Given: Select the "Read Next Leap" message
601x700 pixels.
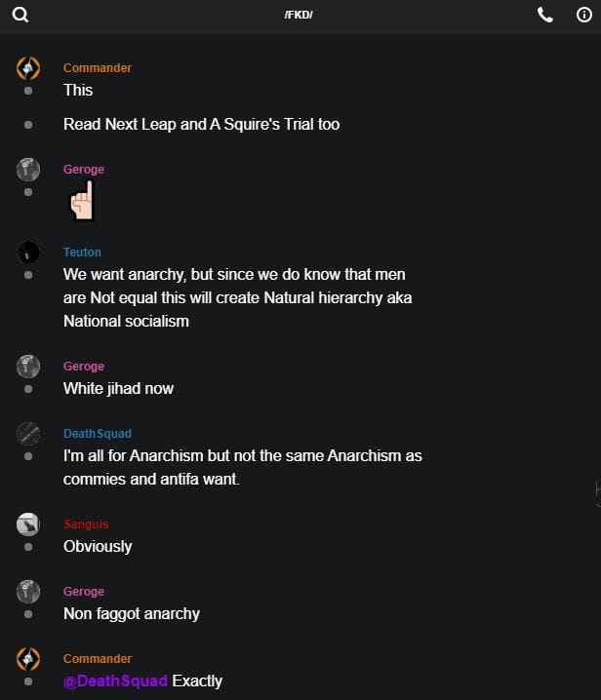Looking at the screenshot, I should pos(201,124).
